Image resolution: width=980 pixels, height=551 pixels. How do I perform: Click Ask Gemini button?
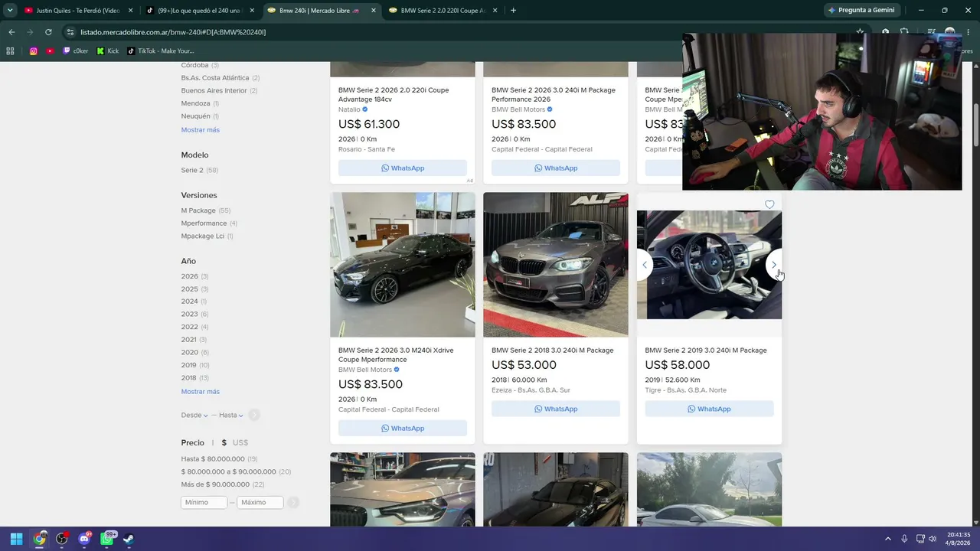861,11
